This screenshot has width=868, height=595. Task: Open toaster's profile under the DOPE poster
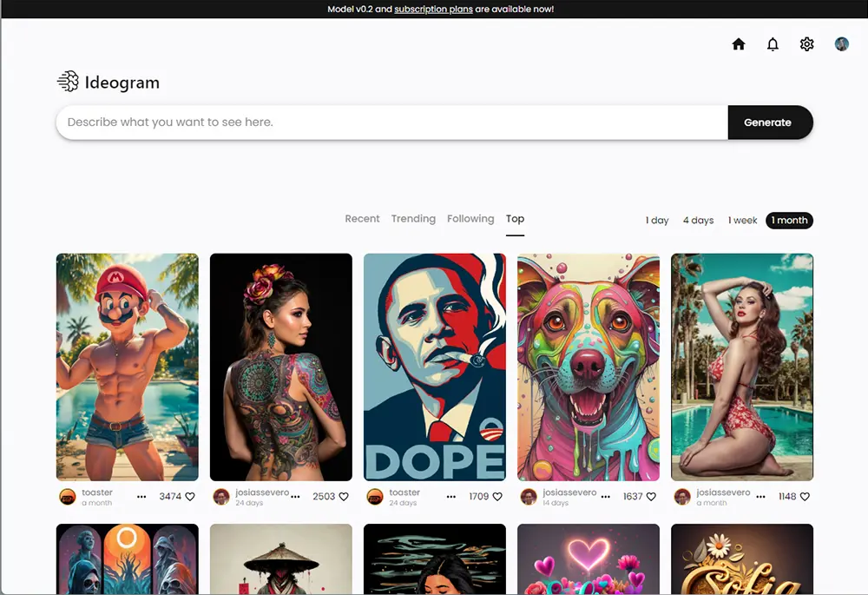pos(404,492)
